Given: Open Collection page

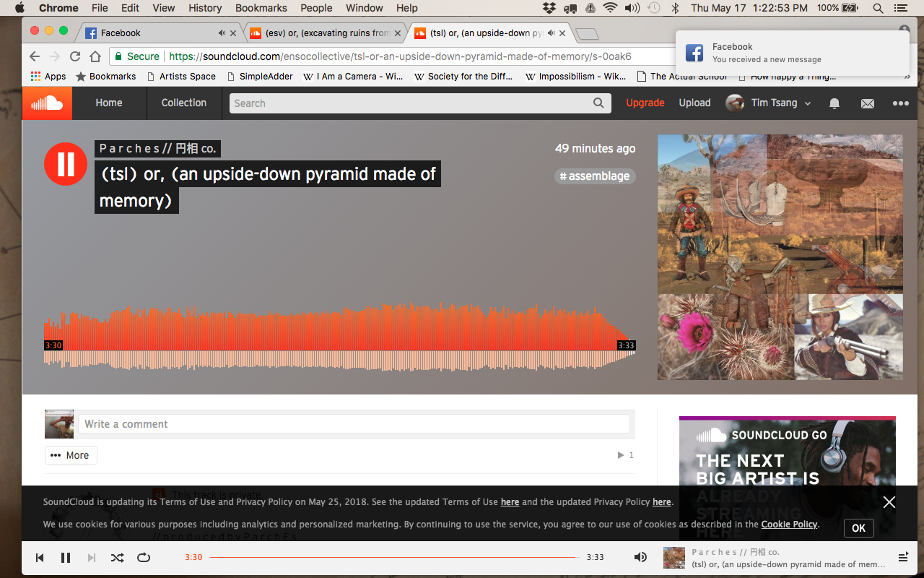Looking at the screenshot, I should pyautogui.click(x=184, y=103).
